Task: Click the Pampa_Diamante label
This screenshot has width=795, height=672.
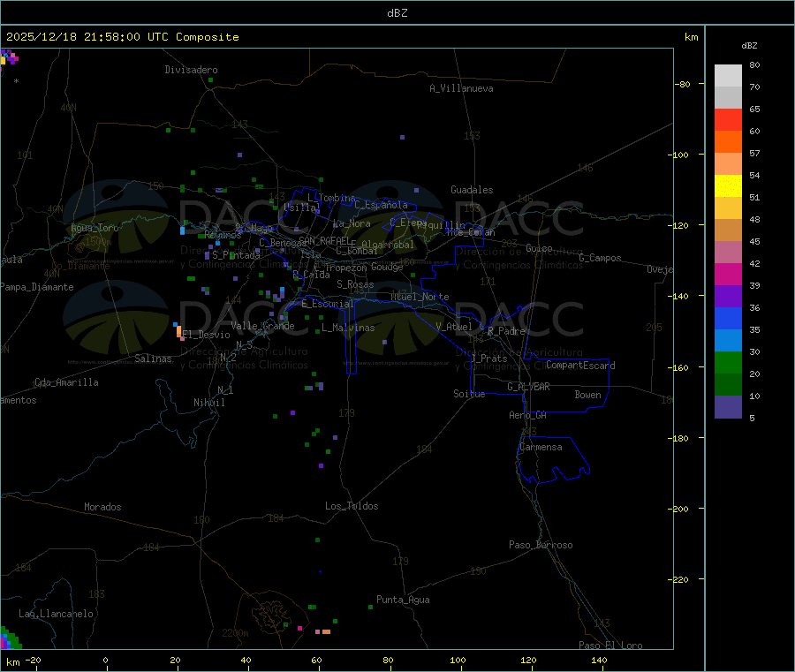Action: (37, 287)
